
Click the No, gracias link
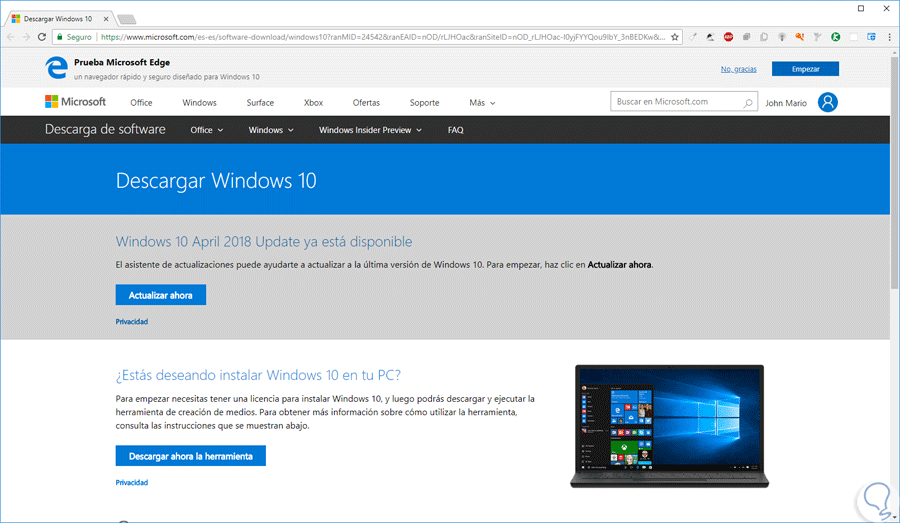738,69
